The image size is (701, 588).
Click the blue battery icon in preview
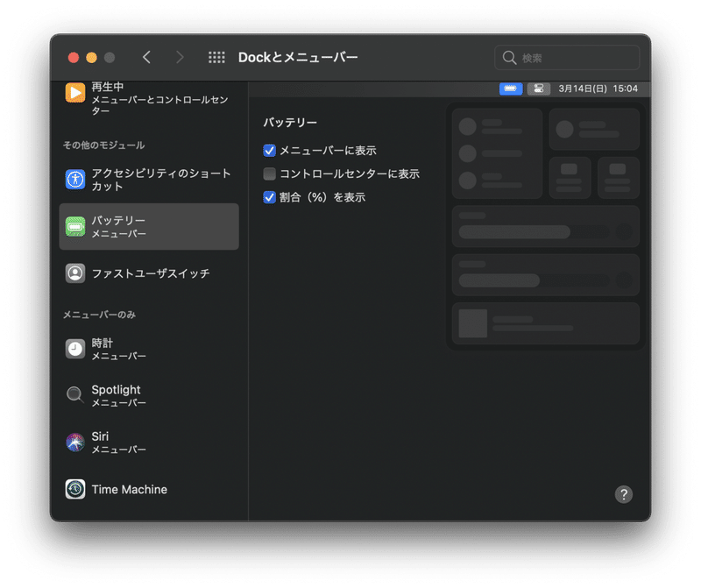[x=510, y=89]
